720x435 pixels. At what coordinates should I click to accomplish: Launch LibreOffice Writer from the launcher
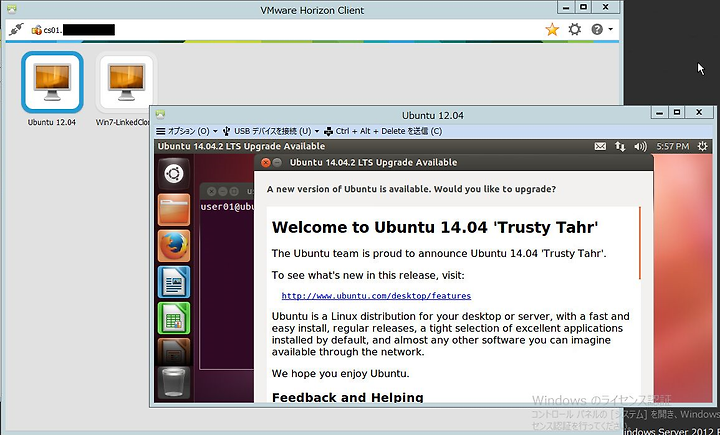pyautogui.click(x=174, y=282)
